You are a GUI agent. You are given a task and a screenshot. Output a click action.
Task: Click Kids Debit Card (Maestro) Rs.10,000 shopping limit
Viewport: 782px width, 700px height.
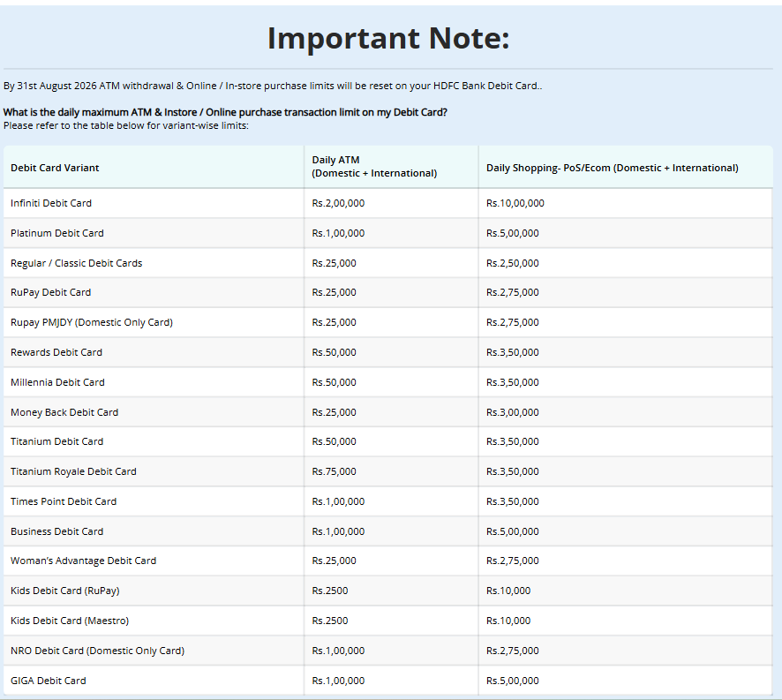pos(508,621)
